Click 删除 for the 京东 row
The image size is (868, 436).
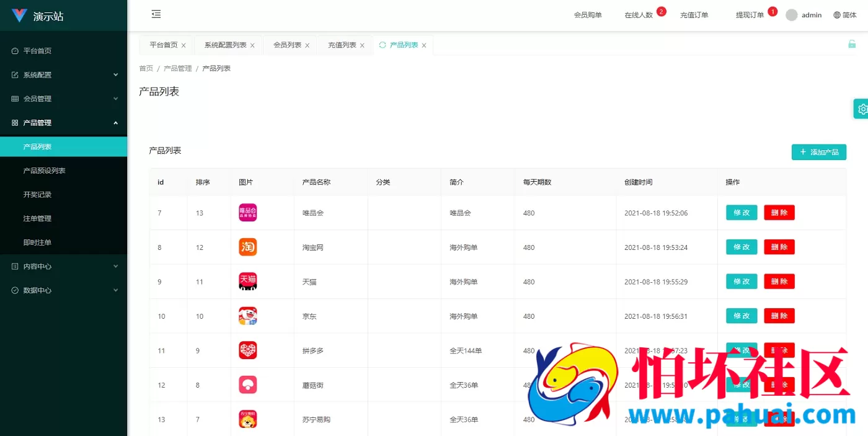point(779,316)
